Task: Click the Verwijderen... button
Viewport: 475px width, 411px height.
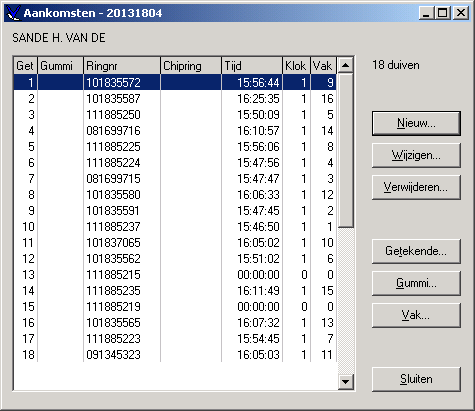Action: point(416,187)
